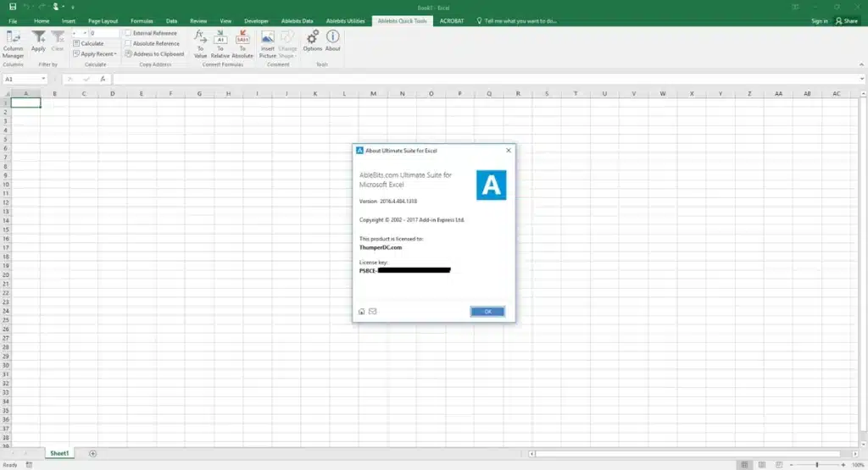Insert Picture into comment

pos(267,44)
